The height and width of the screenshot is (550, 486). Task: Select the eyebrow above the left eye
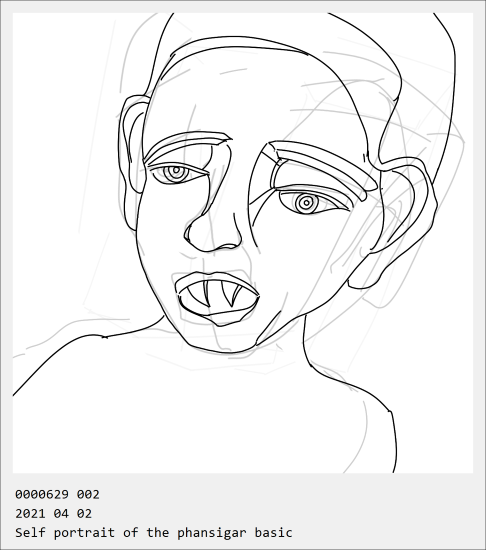[187, 146]
